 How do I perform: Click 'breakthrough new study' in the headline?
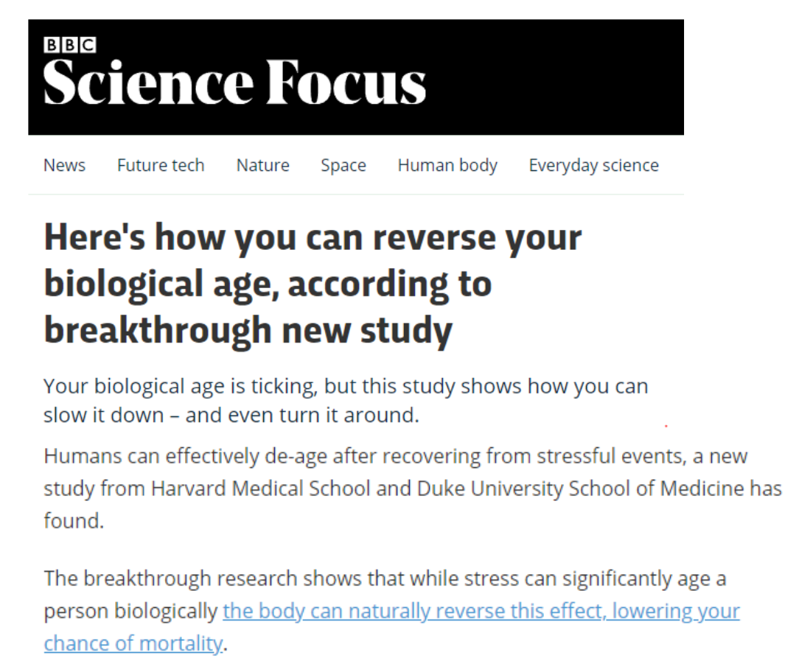click(x=248, y=331)
